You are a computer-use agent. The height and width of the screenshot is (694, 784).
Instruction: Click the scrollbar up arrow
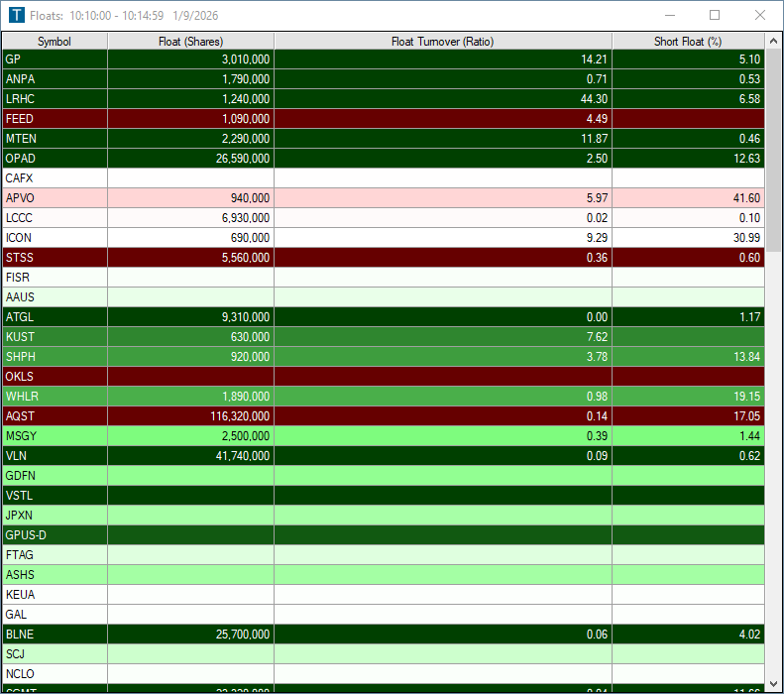(773, 41)
